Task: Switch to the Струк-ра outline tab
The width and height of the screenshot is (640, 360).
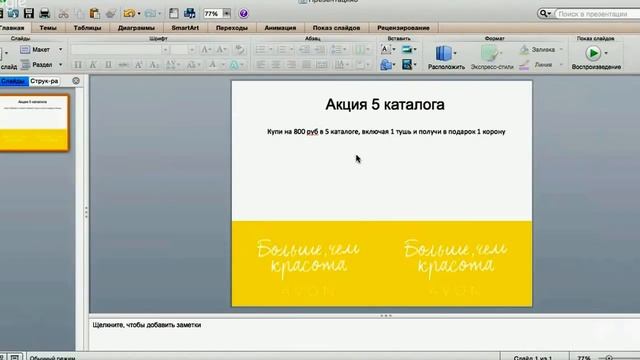Action: point(44,81)
